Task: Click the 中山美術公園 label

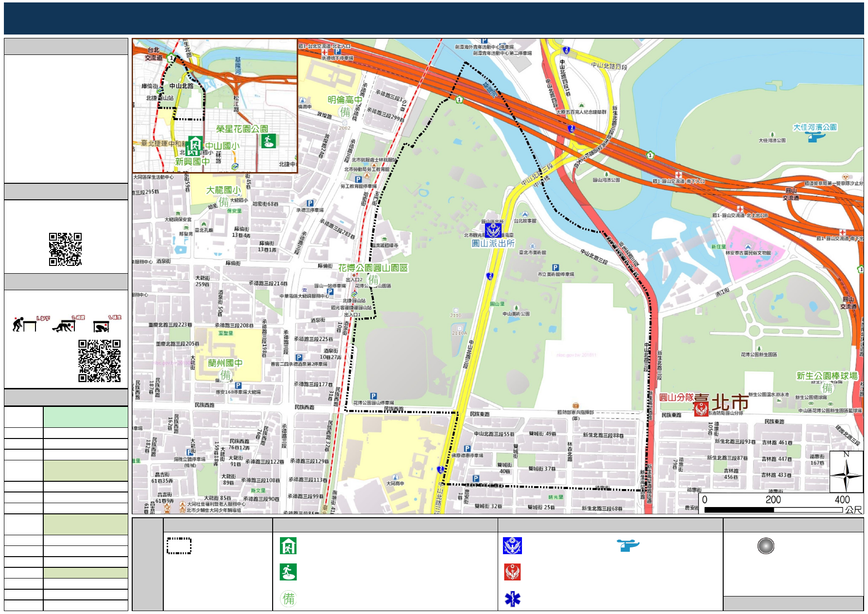Action: pos(516,314)
